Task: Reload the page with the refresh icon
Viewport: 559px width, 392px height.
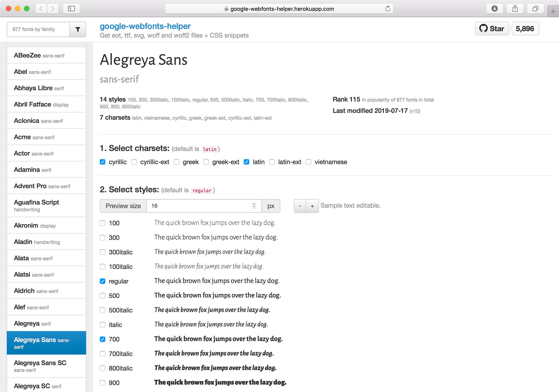Action: tap(388, 9)
